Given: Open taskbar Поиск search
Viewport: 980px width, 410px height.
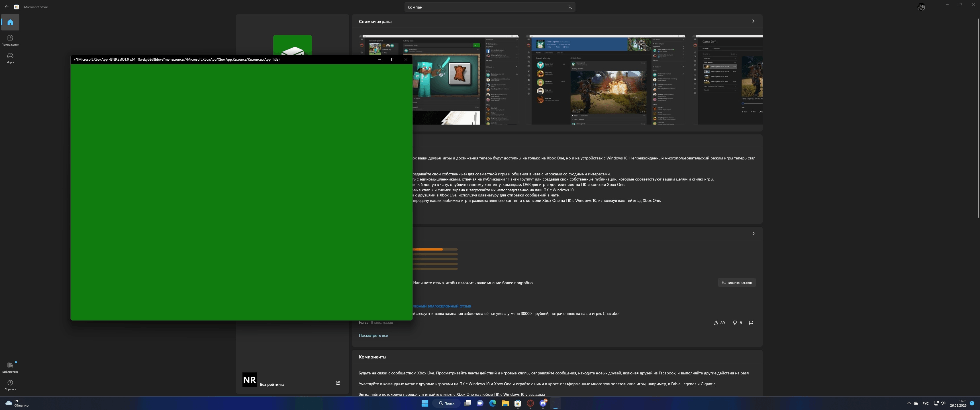Looking at the screenshot, I should (446, 403).
